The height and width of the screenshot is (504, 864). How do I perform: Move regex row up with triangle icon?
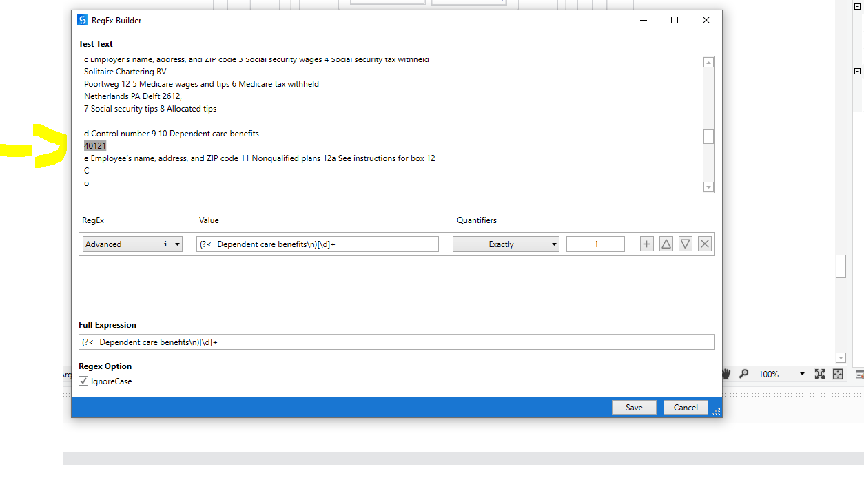pyautogui.click(x=666, y=244)
